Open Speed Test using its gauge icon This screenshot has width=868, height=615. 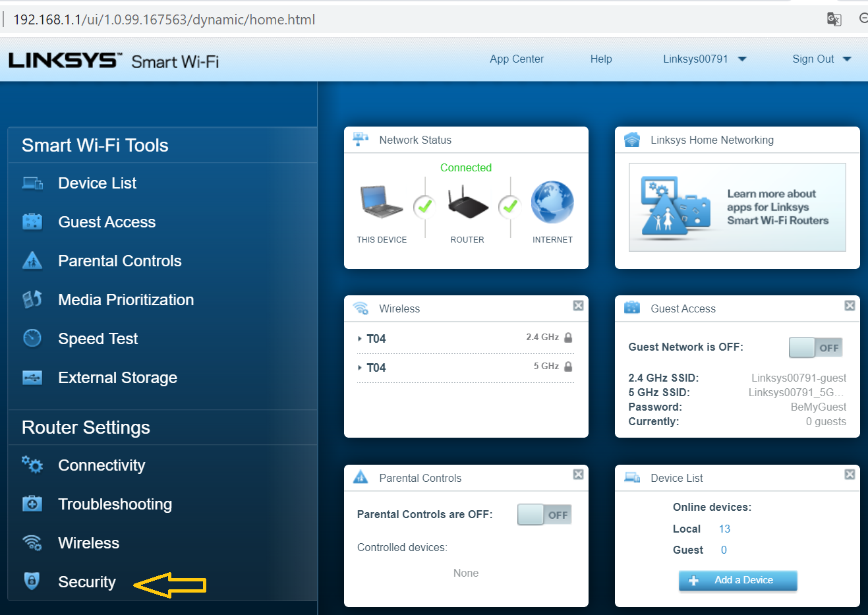[32, 339]
